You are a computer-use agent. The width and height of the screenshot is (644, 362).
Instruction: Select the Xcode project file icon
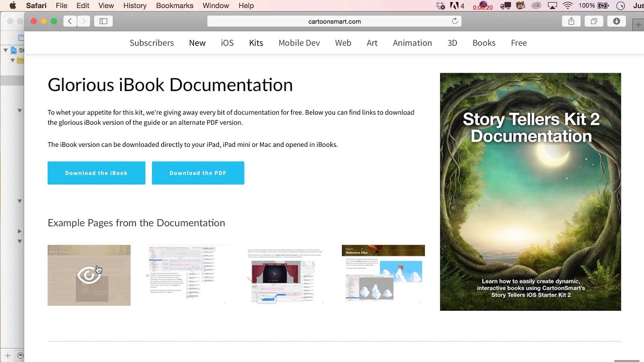click(x=14, y=50)
